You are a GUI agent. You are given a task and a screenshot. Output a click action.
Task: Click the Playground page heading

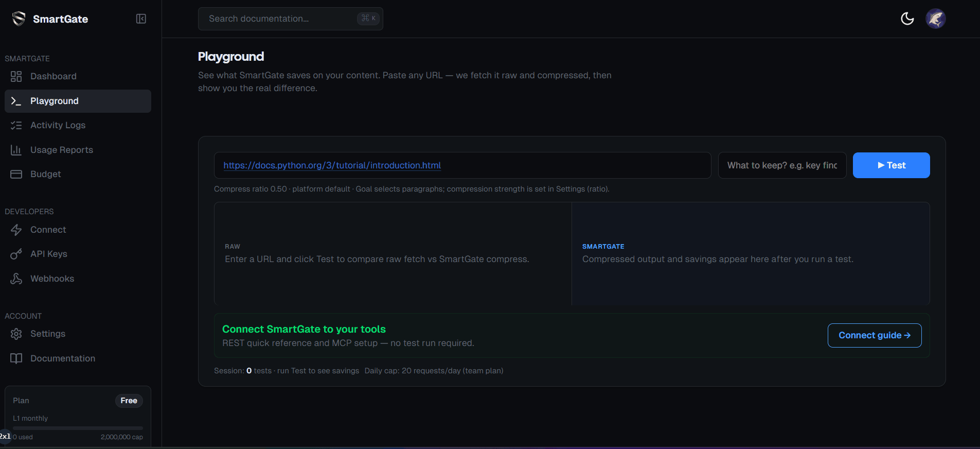[231, 57]
